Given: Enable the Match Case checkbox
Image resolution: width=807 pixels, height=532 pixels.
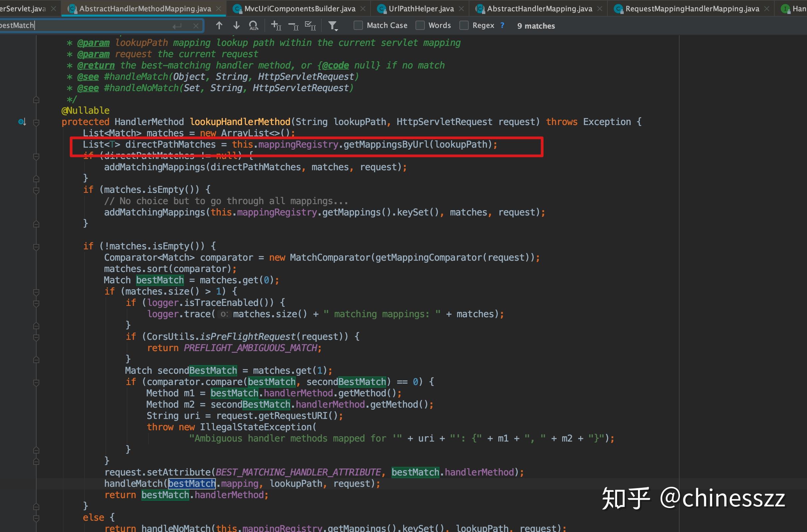Looking at the screenshot, I should tap(358, 26).
